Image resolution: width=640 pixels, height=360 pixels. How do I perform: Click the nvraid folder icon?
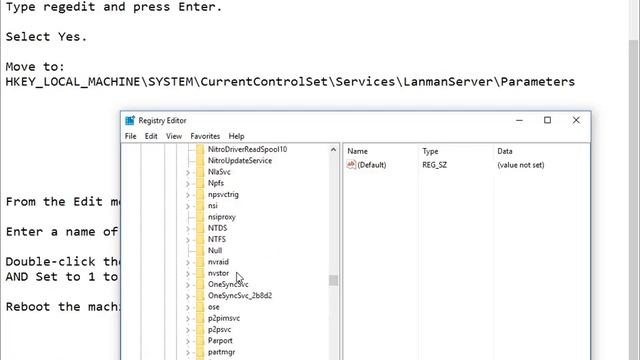click(x=200, y=262)
